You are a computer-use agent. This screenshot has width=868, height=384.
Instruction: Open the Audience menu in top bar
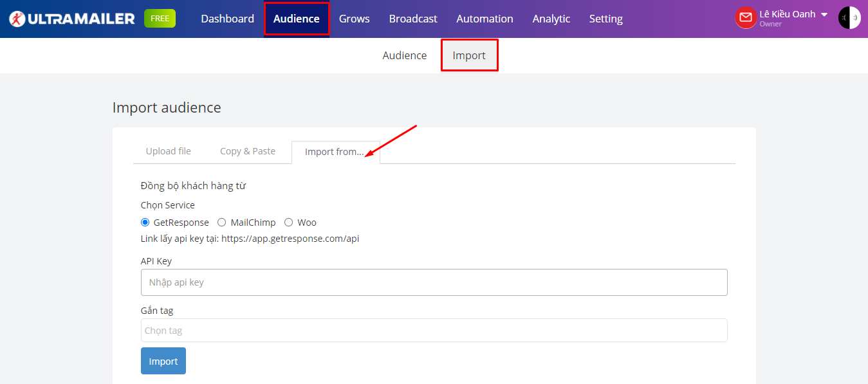click(297, 19)
